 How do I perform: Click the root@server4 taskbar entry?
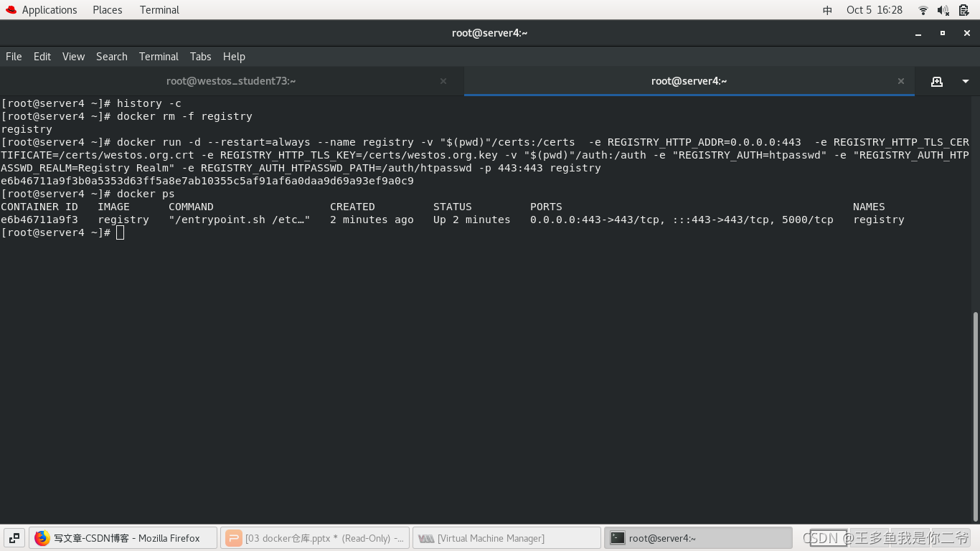[x=698, y=538]
